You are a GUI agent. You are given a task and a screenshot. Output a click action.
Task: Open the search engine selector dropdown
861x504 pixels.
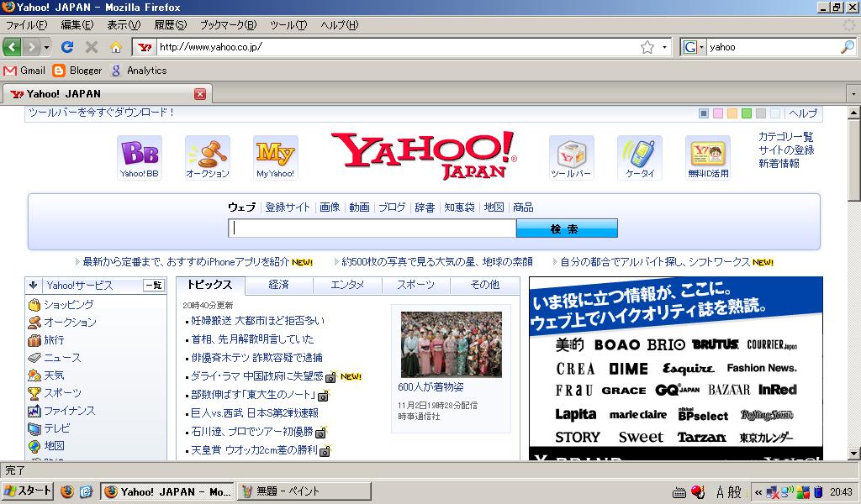[x=693, y=47]
